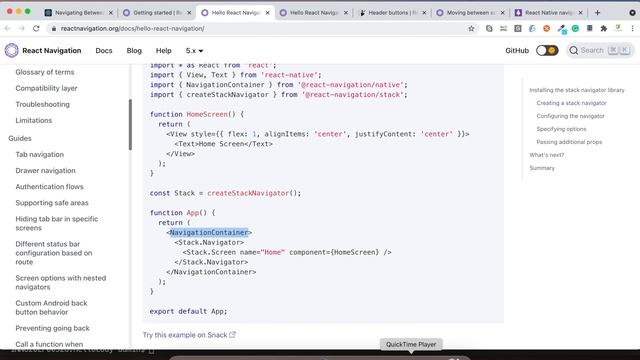Open Tab navigation guide
This screenshot has height=360, width=640.
40,154
